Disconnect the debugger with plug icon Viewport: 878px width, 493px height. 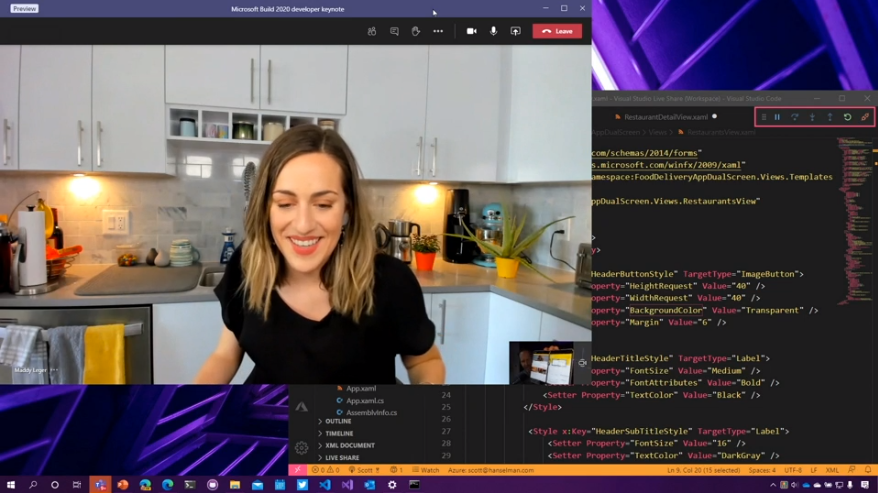point(865,117)
